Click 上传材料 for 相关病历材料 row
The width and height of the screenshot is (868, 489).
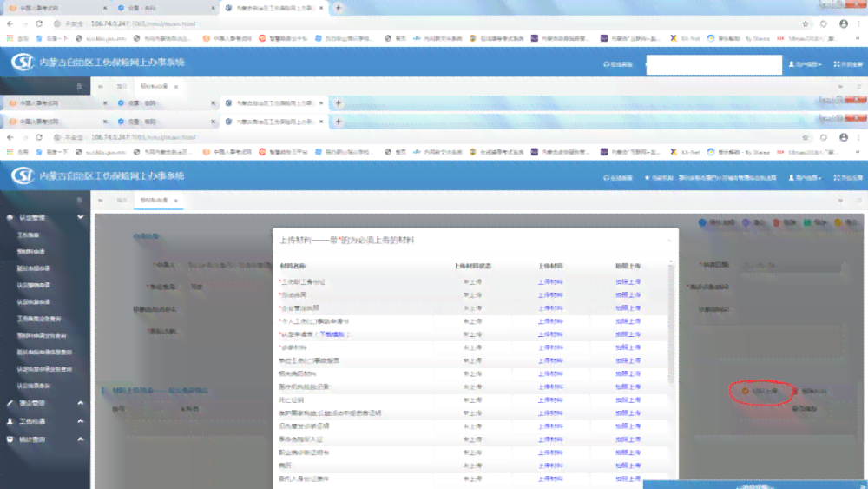pos(550,373)
